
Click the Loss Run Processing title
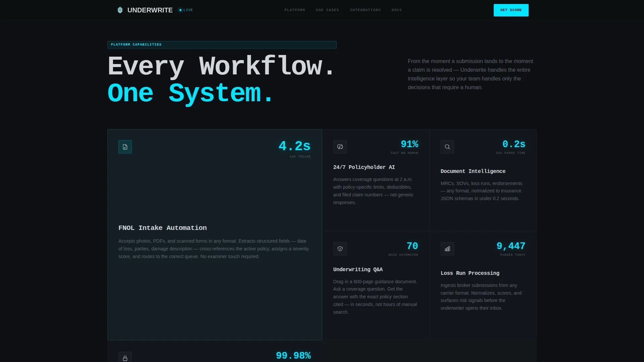click(470, 273)
